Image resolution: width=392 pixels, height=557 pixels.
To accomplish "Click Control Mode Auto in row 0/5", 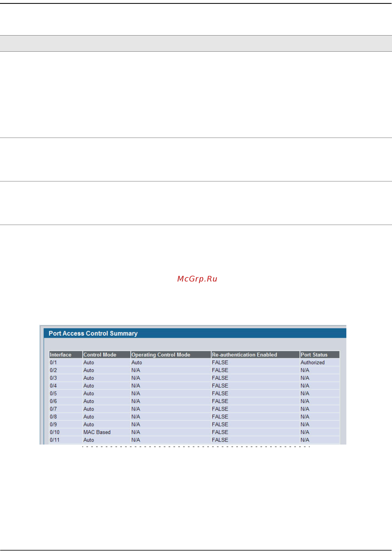I will coord(88,393).
